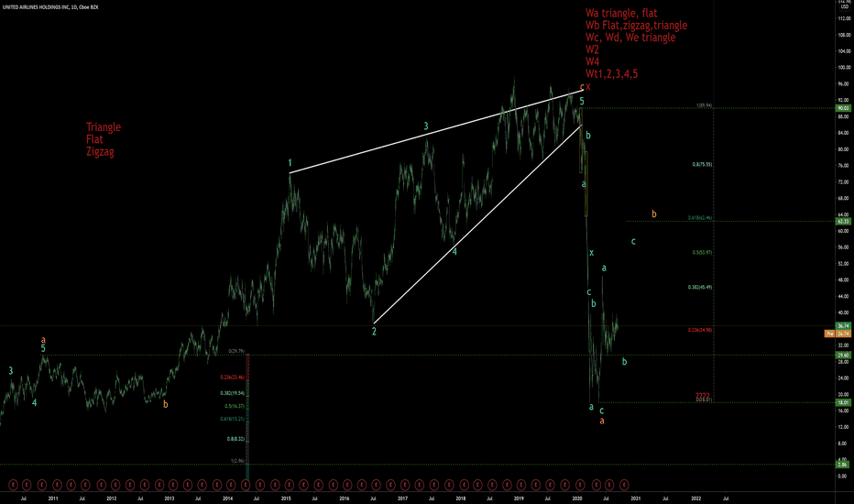Click the first (leftmost) earnings marker icon
Screen dimensions: 854x504
coord(13,485)
